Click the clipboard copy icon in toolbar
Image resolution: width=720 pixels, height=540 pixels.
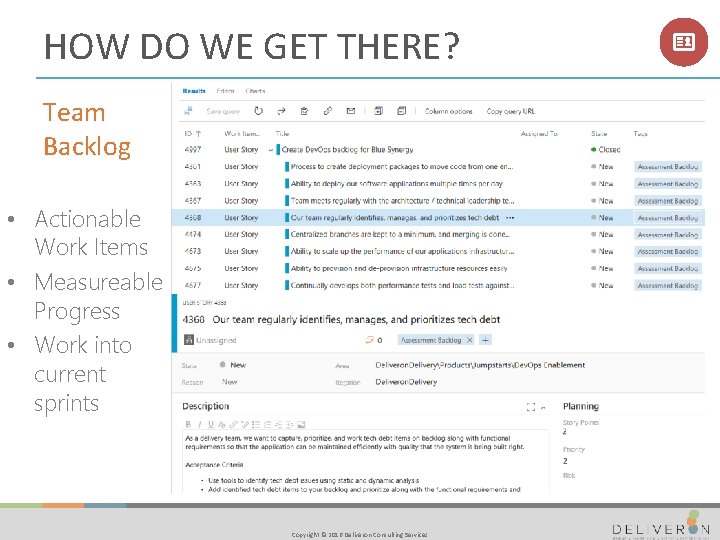(x=304, y=111)
